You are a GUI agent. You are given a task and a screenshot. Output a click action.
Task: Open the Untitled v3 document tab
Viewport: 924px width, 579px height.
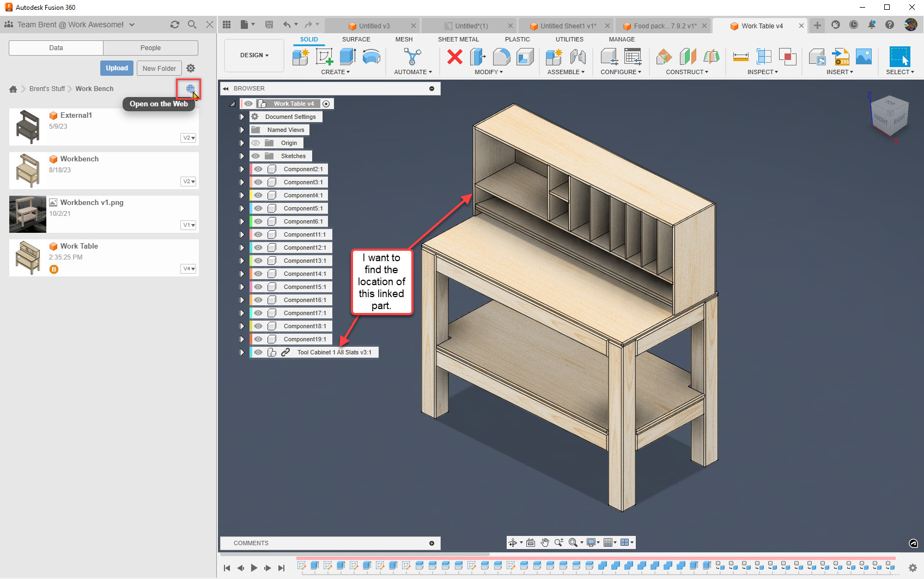pos(374,25)
